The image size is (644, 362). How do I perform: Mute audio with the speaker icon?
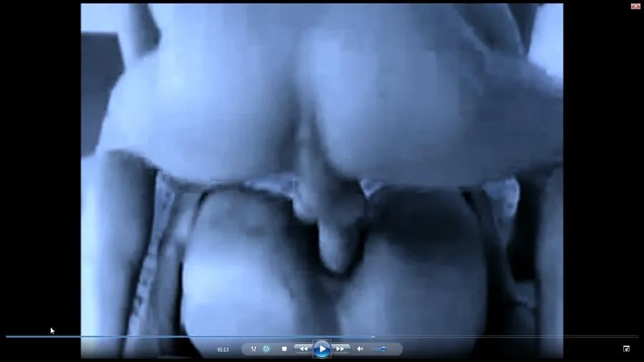(x=360, y=349)
